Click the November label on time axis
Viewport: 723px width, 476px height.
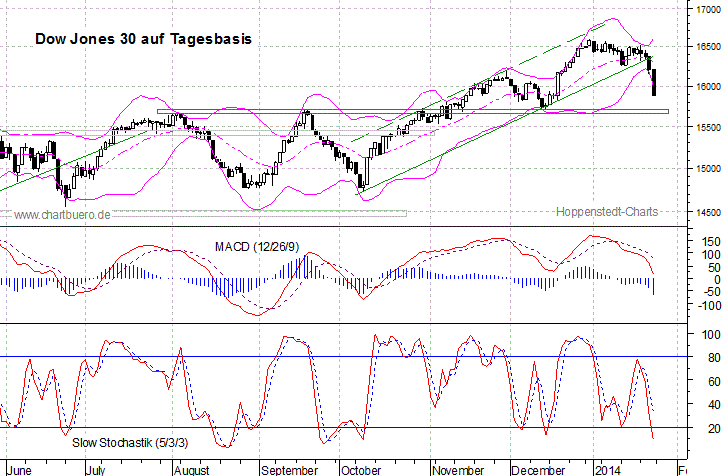click(458, 470)
